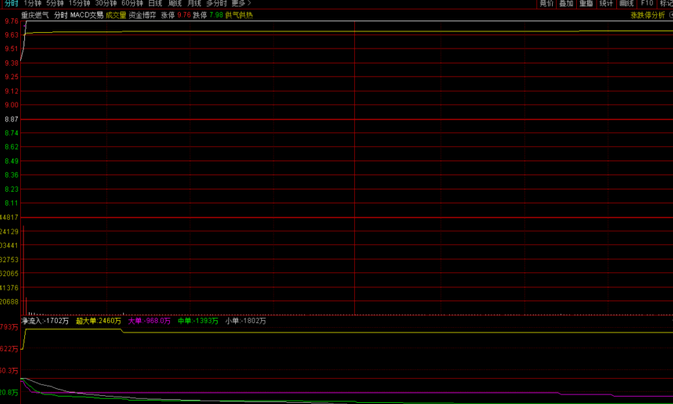Open the 月线 monthly chart

pyautogui.click(x=194, y=4)
